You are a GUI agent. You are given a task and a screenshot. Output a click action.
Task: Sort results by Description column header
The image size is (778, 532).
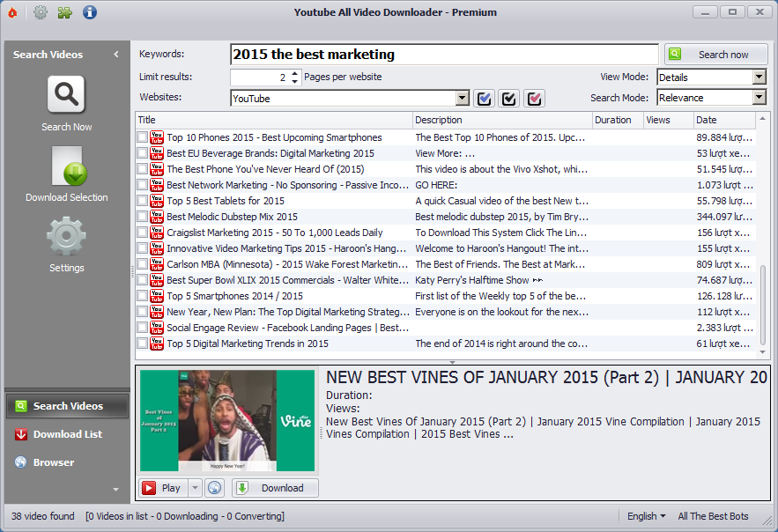[502, 120]
